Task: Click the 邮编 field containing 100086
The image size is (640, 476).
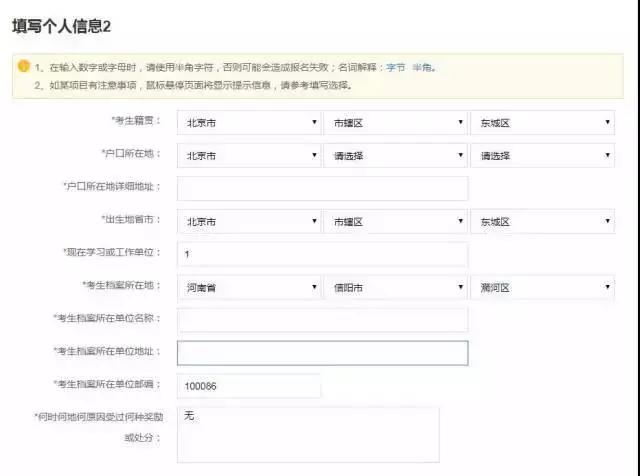Action: click(x=249, y=386)
